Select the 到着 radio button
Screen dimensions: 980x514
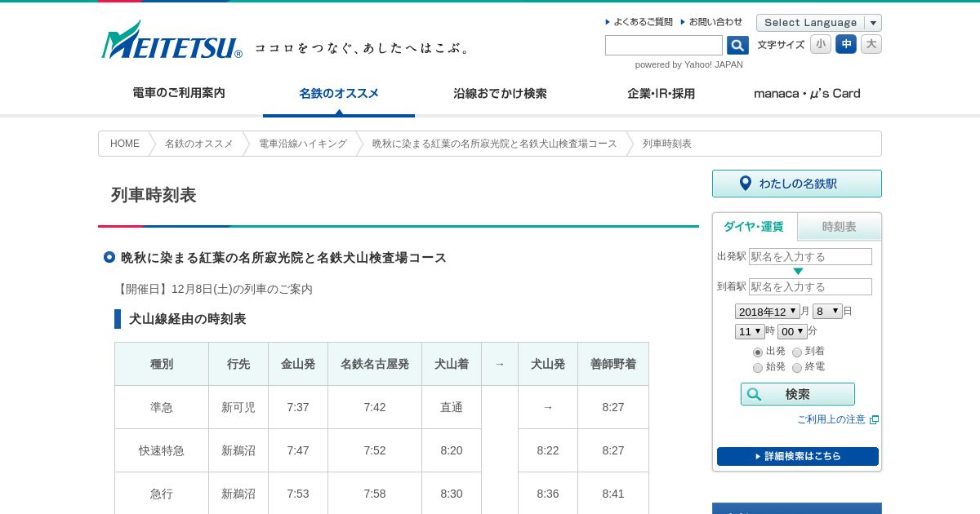click(797, 352)
